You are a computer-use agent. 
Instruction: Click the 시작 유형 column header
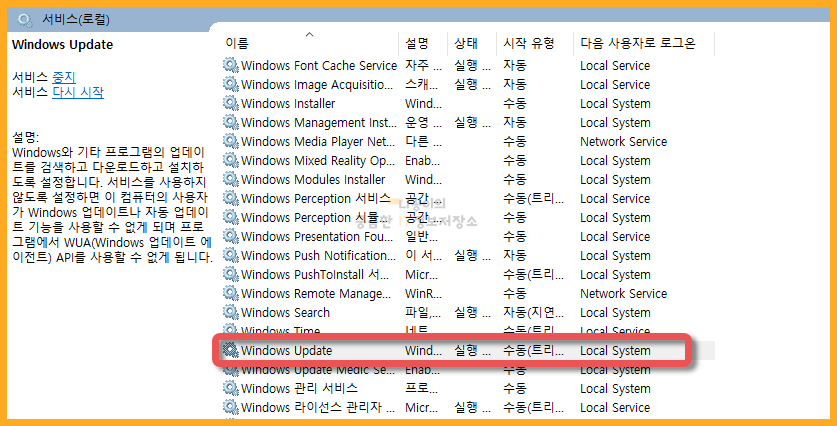(x=528, y=43)
